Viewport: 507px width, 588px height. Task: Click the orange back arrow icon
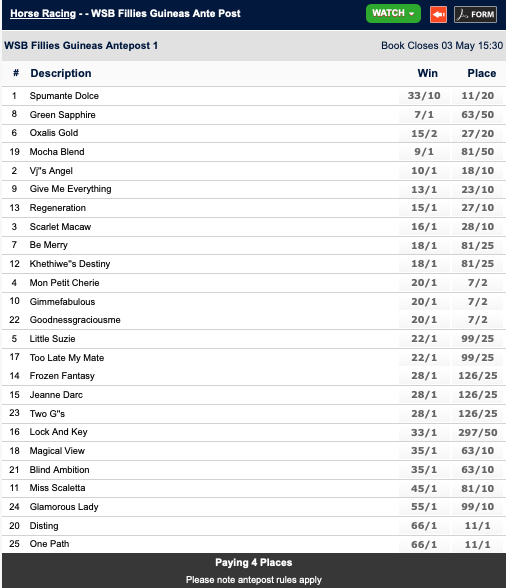(x=438, y=14)
